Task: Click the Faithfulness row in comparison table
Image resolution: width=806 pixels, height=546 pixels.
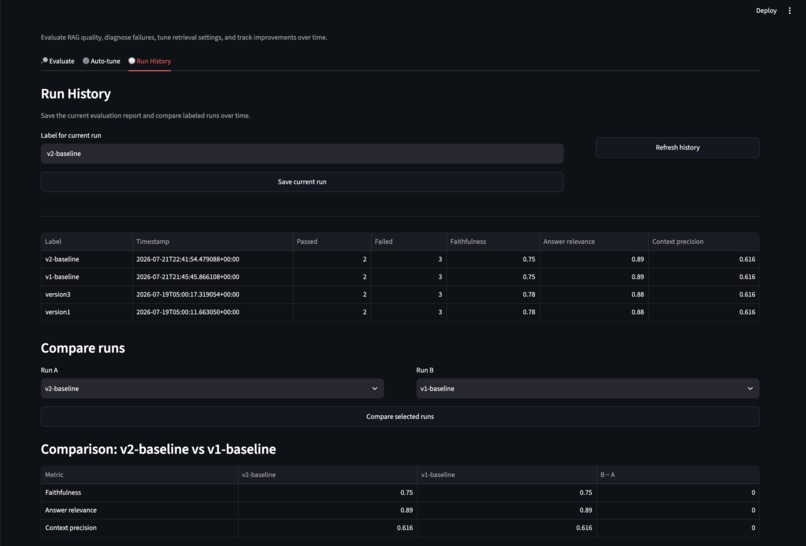Action: [400, 493]
